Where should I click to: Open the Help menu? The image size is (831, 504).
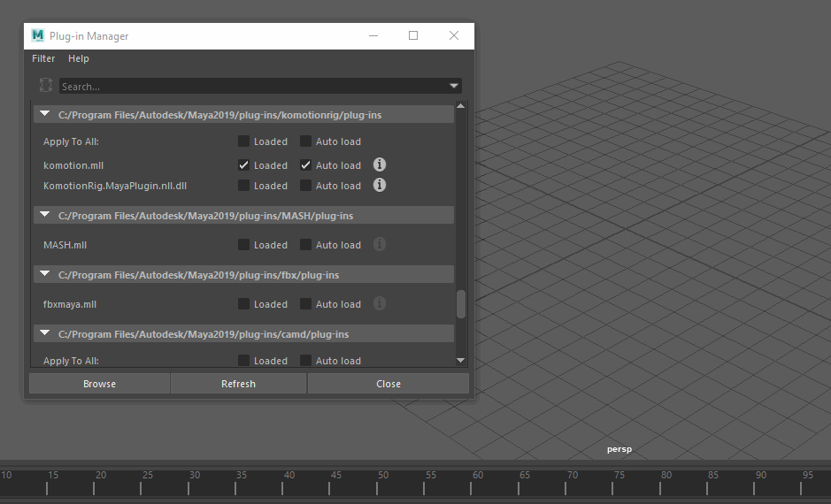click(79, 58)
